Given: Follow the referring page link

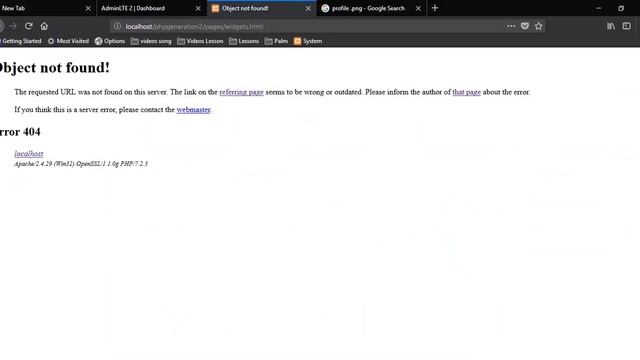Looking at the screenshot, I should pos(242,92).
